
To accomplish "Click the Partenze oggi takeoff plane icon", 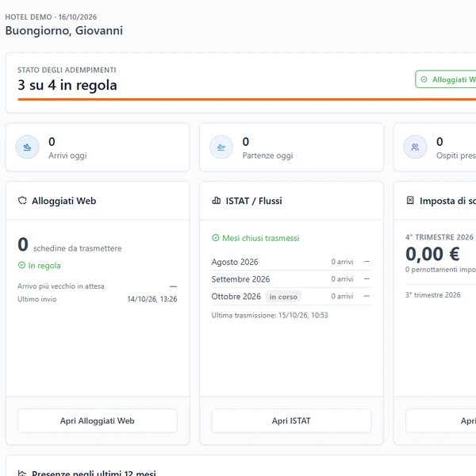I will [221, 148].
